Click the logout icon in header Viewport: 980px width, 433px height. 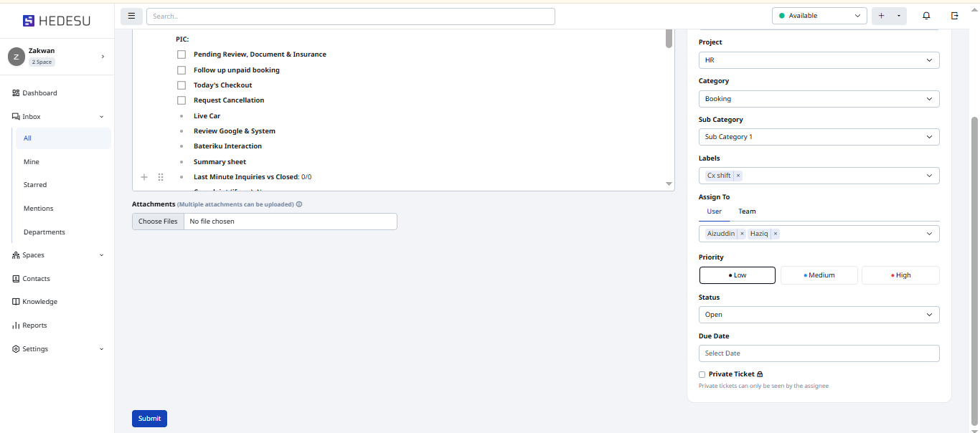tap(954, 16)
